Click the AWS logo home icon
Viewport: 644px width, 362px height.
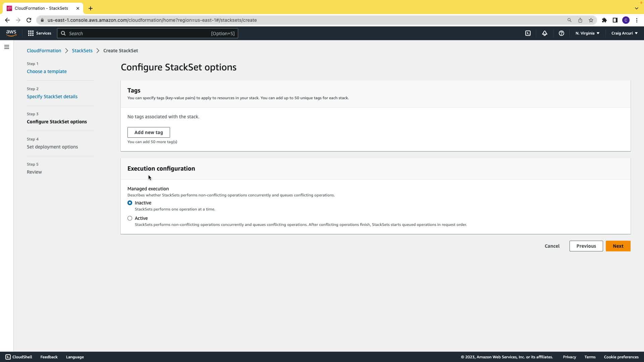point(11,33)
